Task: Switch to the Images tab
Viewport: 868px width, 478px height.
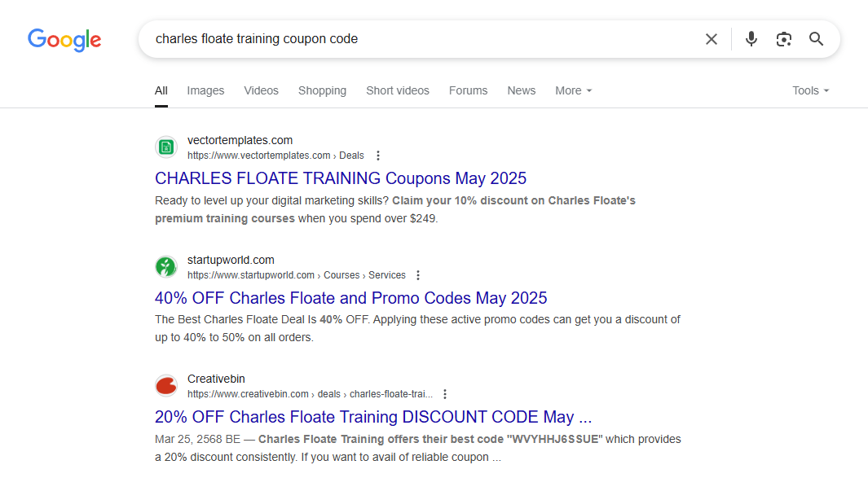Action: coord(205,90)
